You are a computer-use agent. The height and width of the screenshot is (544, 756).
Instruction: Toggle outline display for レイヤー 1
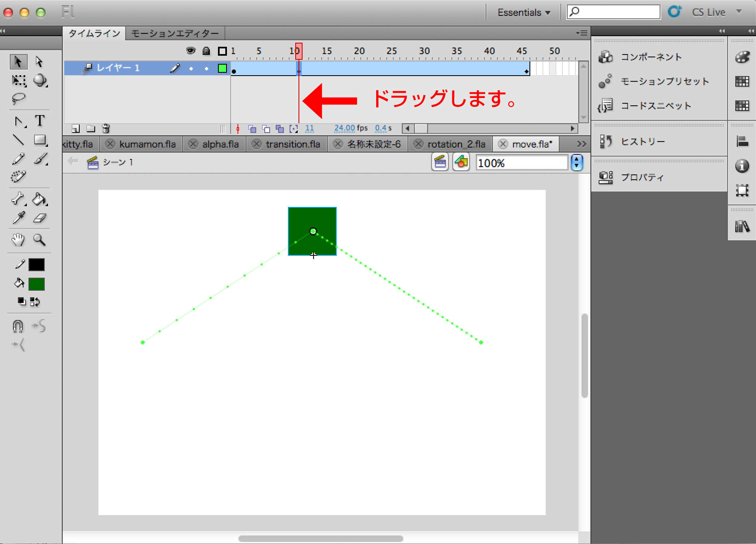click(222, 68)
